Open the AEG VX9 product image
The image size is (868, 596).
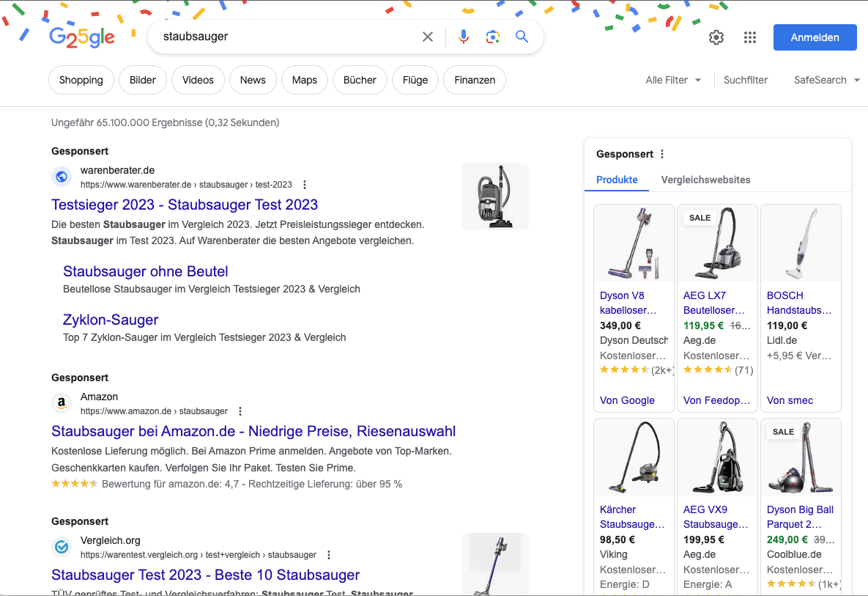717,457
